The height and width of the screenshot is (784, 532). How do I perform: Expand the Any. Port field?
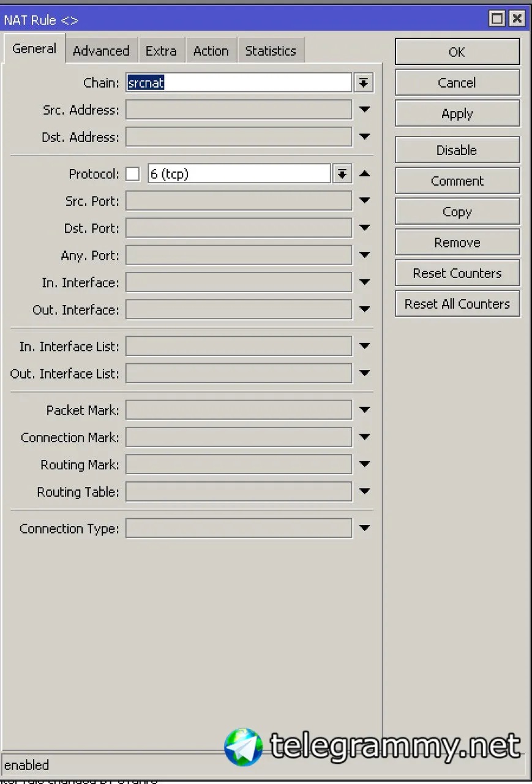[x=365, y=255]
